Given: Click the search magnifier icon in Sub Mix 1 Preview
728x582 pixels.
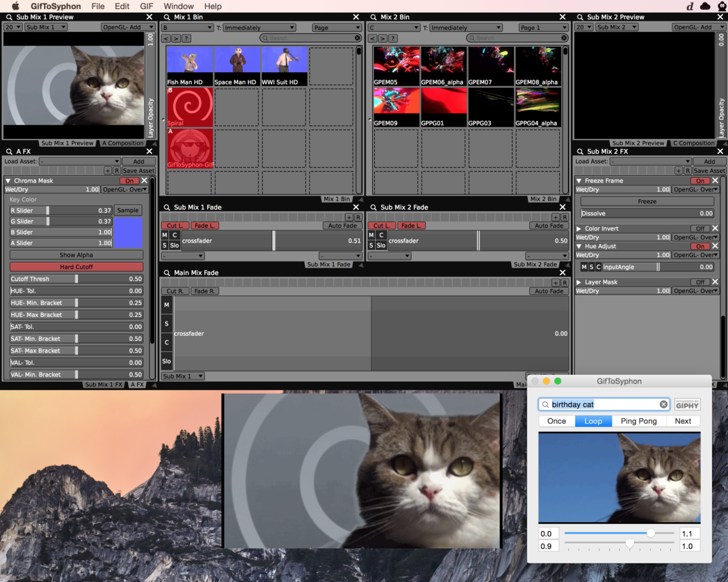Looking at the screenshot, I should click(9, 17).
